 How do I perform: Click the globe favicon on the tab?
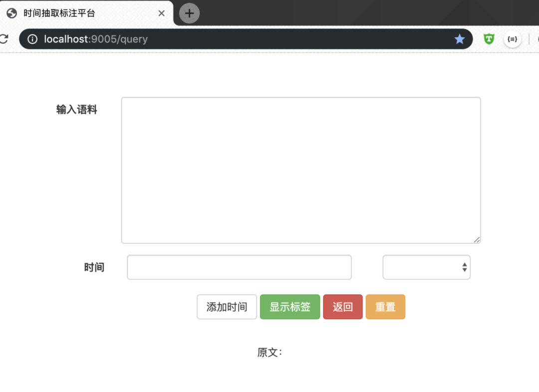pyautogui.click(x=12, y=13)
